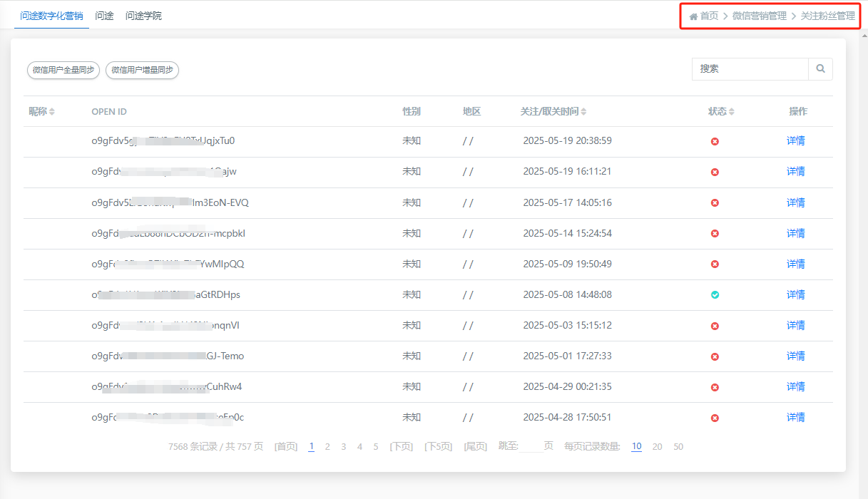Viewport: 868px width, 499px height.
Task: Click red status icon for 2025-04-28 17:50:51 row
Action: click(715, 418)
